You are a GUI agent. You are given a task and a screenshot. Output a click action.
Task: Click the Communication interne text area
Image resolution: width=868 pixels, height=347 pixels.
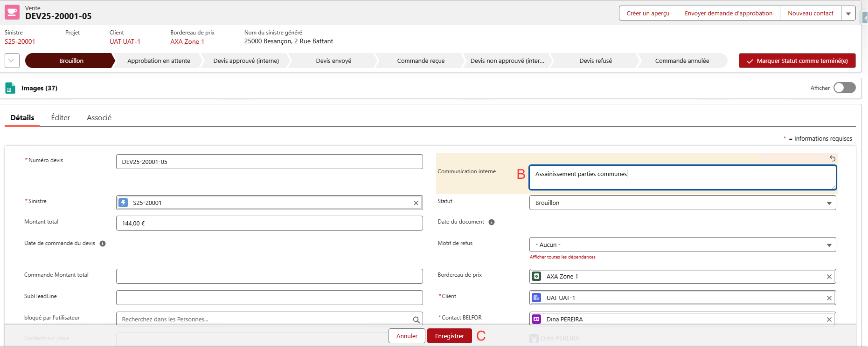(x=682, y=177)
